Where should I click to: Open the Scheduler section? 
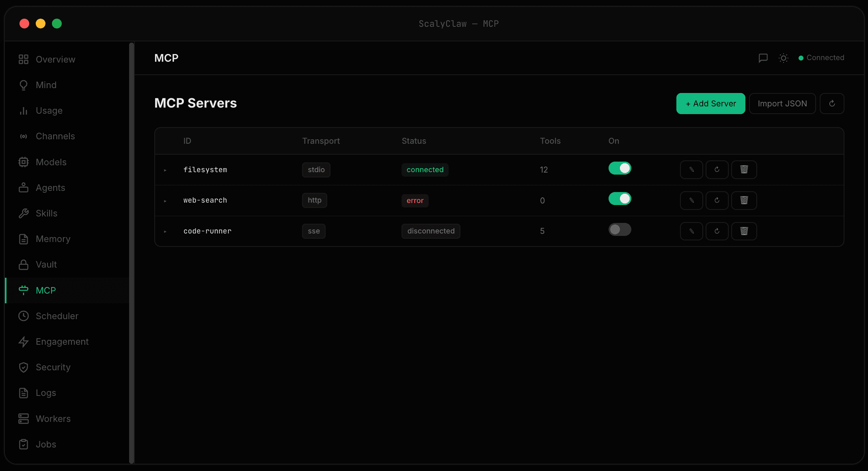[x=57, y=316]
